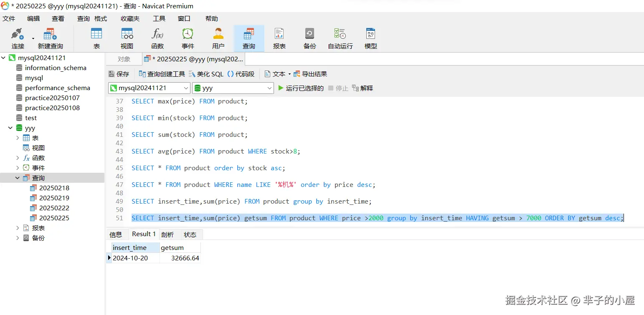Open the 格式 menu
Viewport: 644px width, 315px height.
[101, 18]
